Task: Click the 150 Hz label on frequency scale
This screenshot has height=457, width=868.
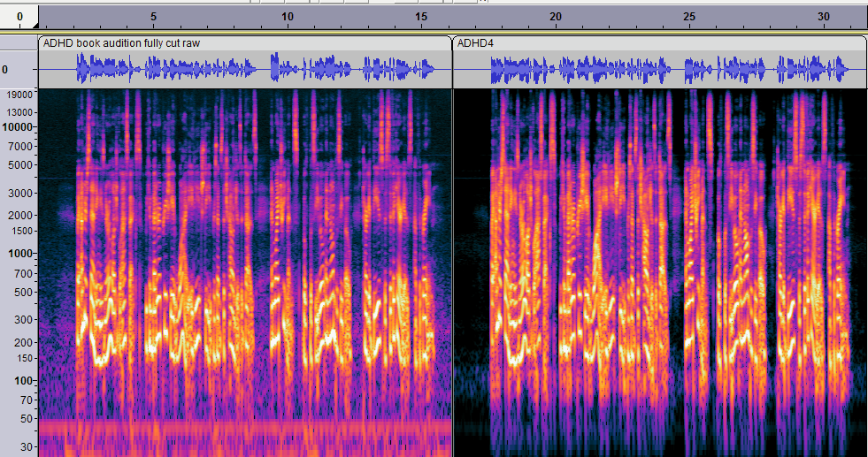Action: 24,358
